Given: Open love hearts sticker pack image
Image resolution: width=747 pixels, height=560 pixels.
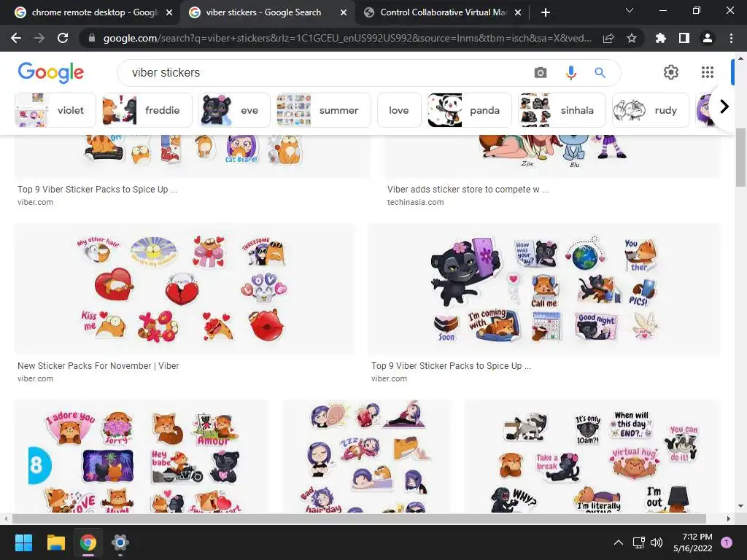Looking at the screenshot, I should pos(185,289).
